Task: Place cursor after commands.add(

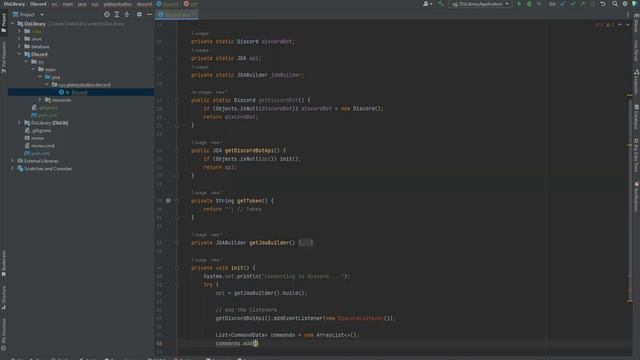Action: click(255, 343)
